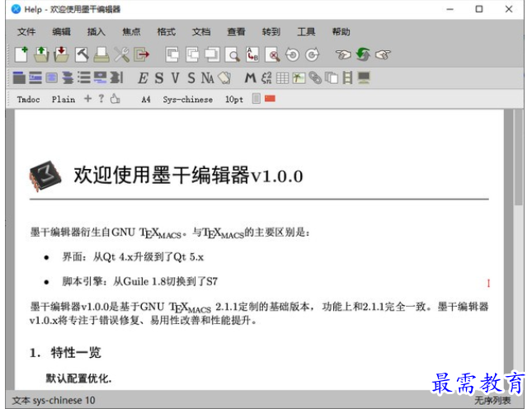Click the vertical scrollbar thumb
Viewport: 532px width, 409px height.
[x=519, y=157]
